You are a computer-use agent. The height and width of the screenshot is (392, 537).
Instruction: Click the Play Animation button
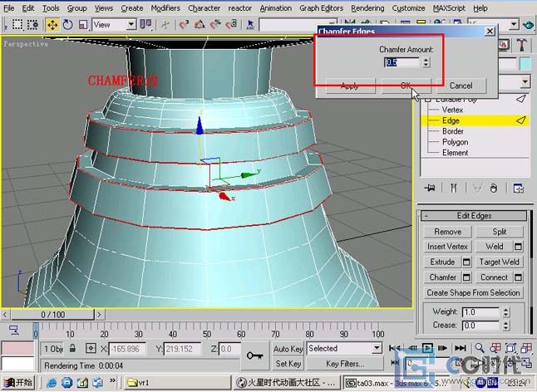427,349
